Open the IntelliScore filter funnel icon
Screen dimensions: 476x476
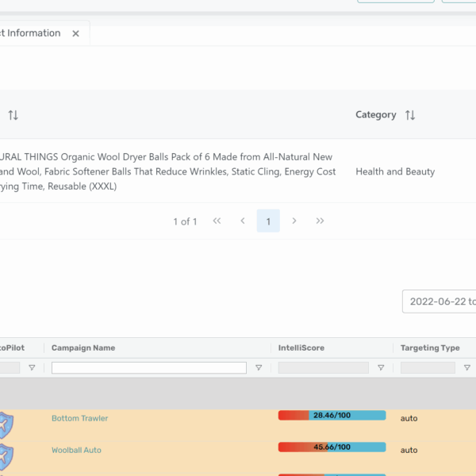point(381,367)
